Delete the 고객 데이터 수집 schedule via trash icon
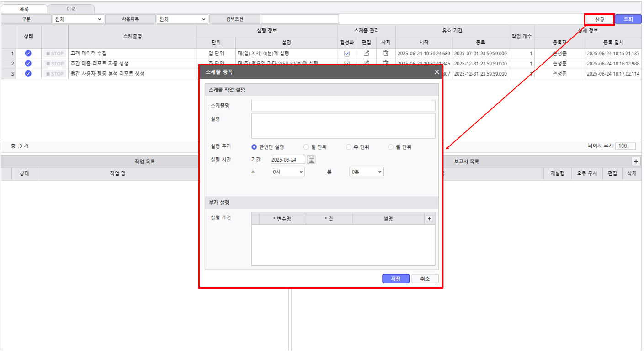Screen dimensions: 644x351 pos(386,54)
